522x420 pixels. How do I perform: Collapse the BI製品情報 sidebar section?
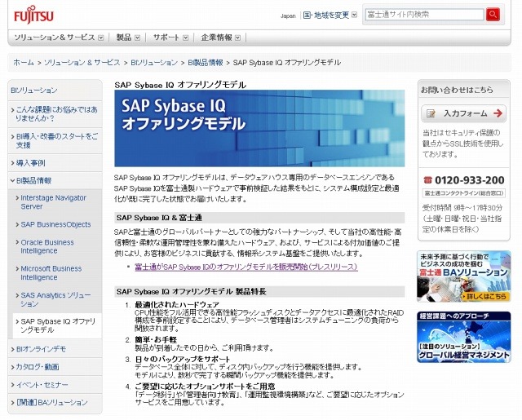[x=13, y=181]
